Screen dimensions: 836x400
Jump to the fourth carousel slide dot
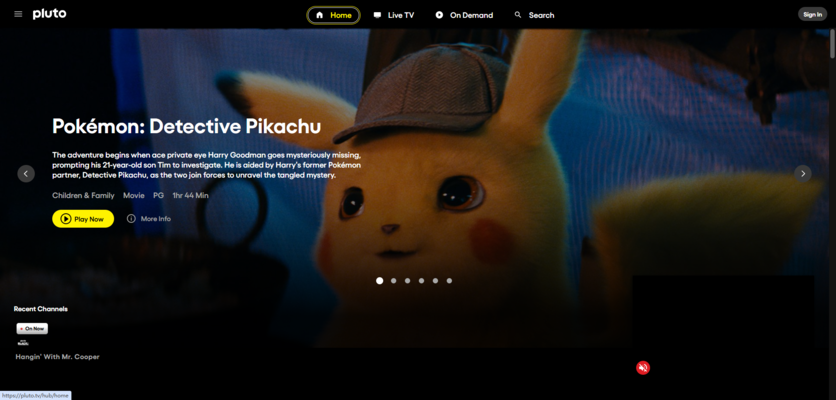421,281
